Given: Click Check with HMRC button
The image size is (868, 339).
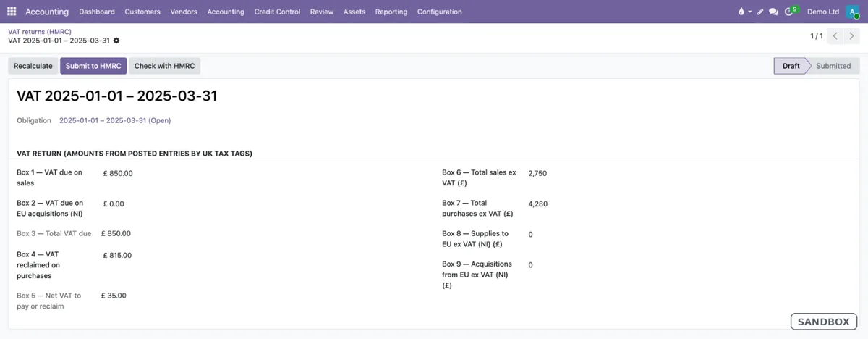Looking at the screenshot, I should pyautogui.click(x=164, y=66).
